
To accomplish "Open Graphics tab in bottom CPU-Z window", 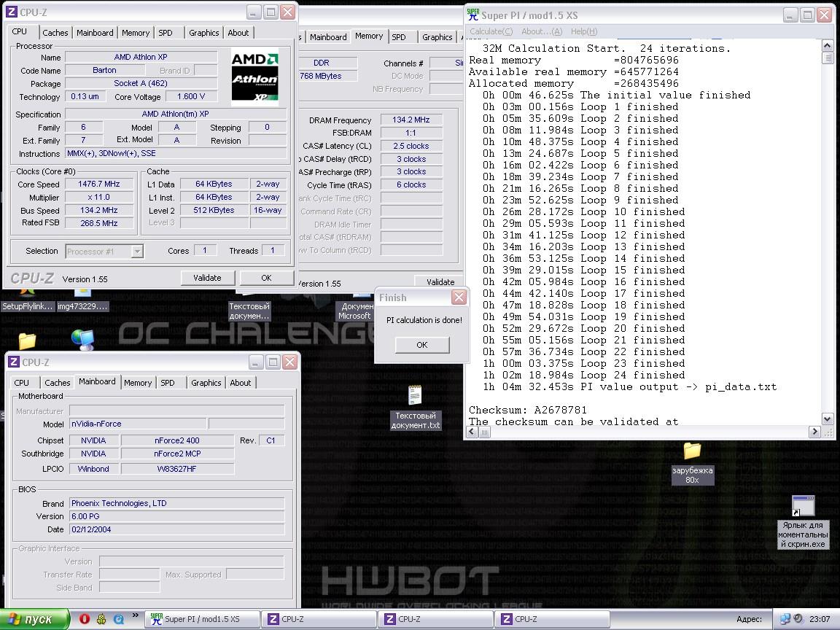I will click(x=206, y=383).
